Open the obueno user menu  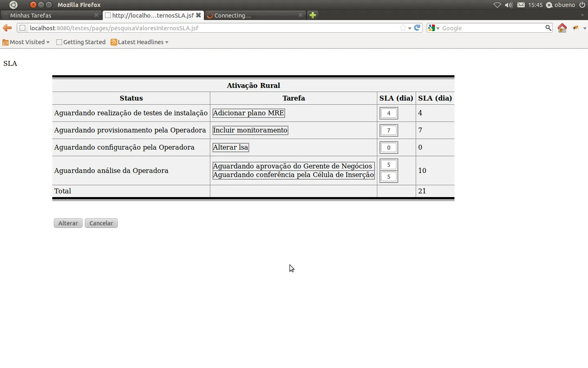pyautogui.click(x=561, y=5)
